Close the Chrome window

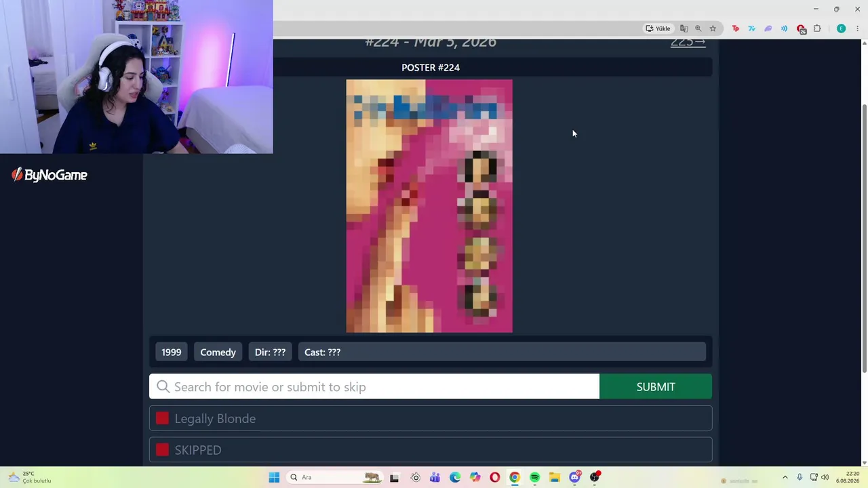[x=857, y=9]
